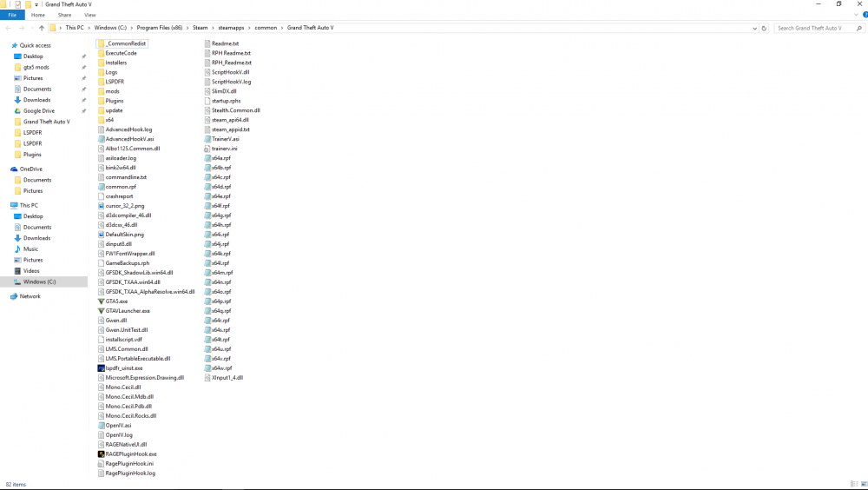Go up one folder level arrow
The image size is (868, 490).
coord(42,28)
